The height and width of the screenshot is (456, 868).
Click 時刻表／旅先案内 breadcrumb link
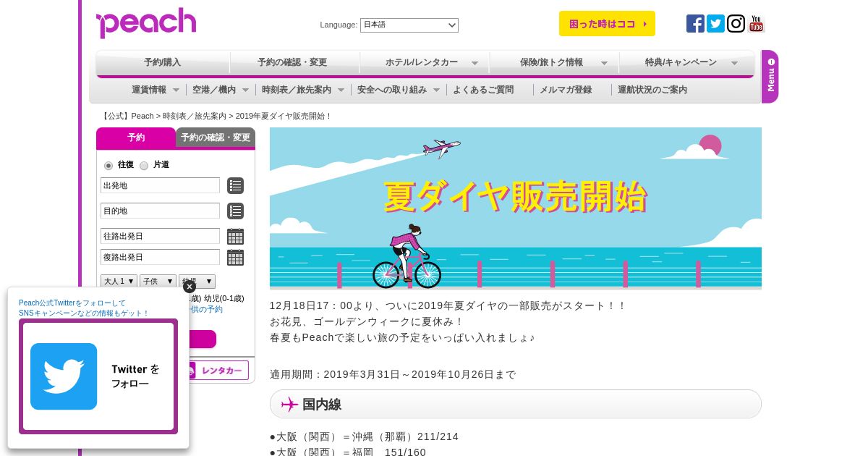[195, 116]
